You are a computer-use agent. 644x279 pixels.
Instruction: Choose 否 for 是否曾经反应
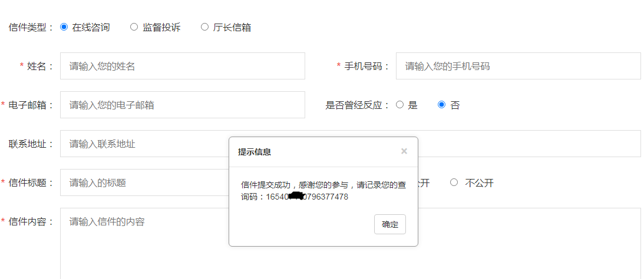tap(441, 105)
